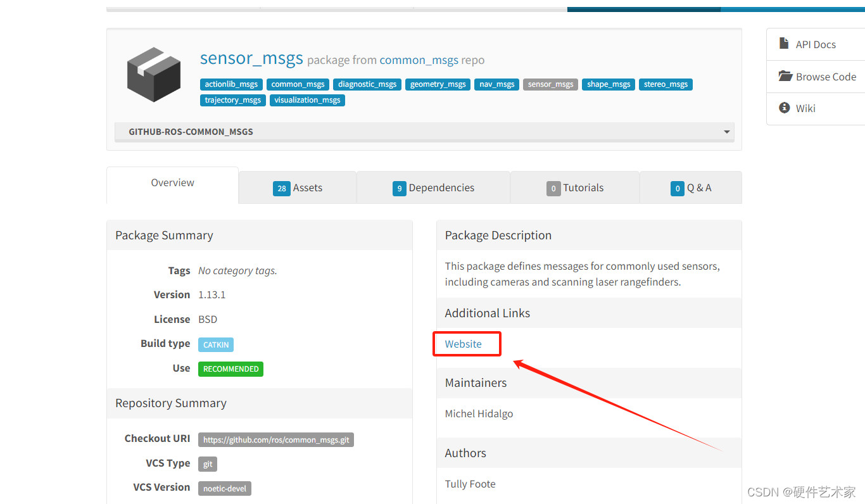
Task: Click the Package Description heading
Action: pos(498,235)
